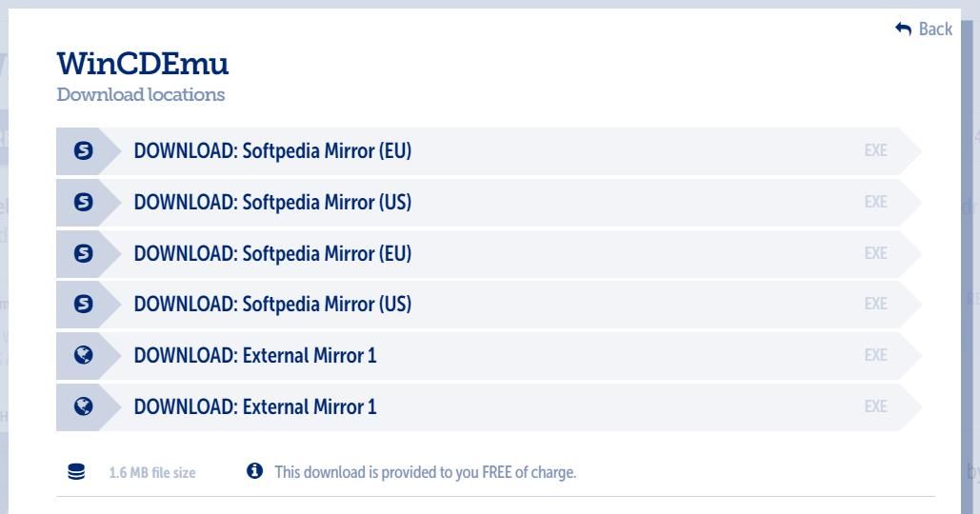980x514 pixels.
Task: Click EXE label on top download row
Action: point(875,150)
